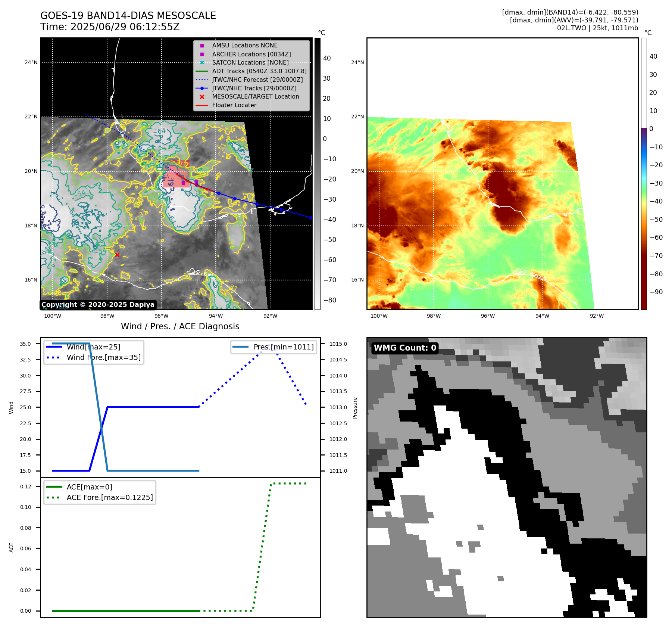Click the -90 tick on rainbow colorbar
672x631 pixels.
(x=656, y=292)
